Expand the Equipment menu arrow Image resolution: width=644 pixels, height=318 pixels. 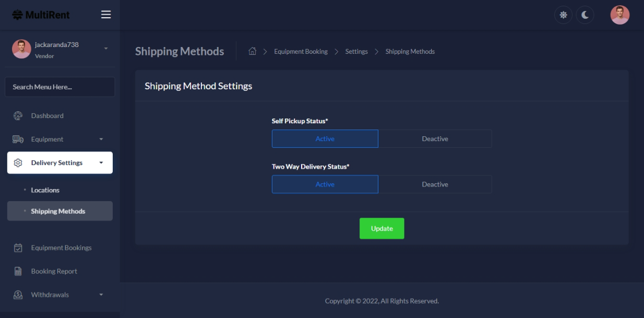tap(101, 139)
